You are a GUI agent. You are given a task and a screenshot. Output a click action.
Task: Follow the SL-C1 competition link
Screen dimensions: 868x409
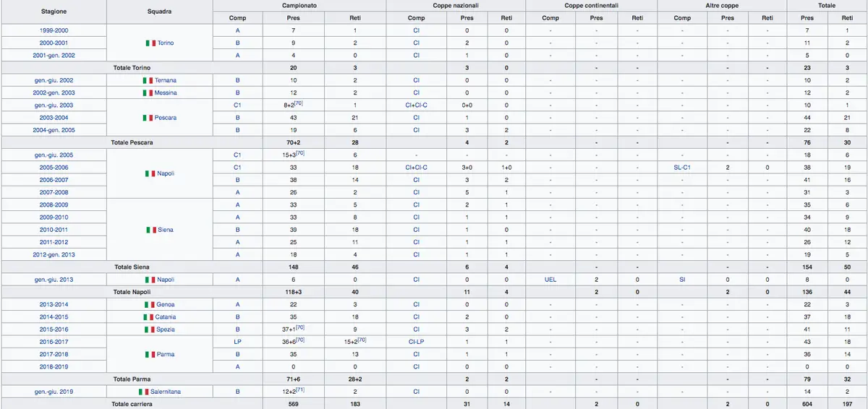tap(682, 168)
